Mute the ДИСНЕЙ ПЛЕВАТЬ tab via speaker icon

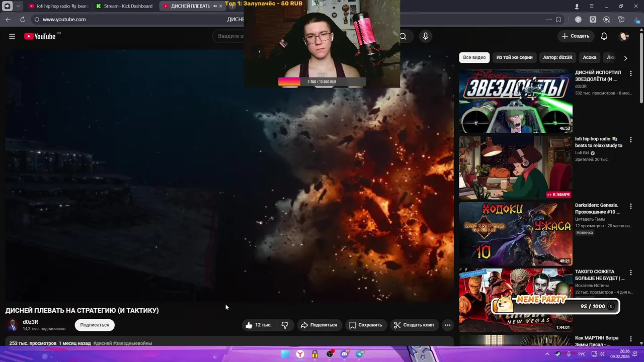(x=215, y=6)
